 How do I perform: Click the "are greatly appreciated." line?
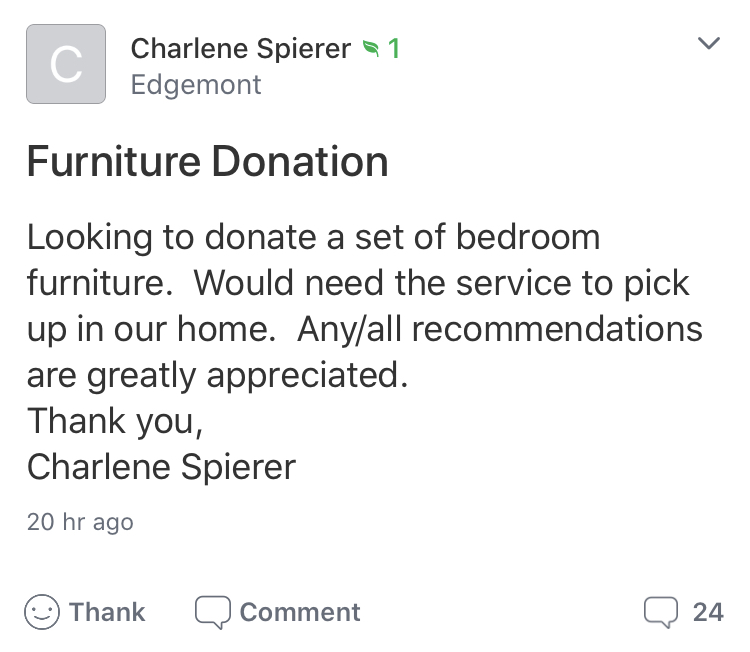click(x=219, y=374)
